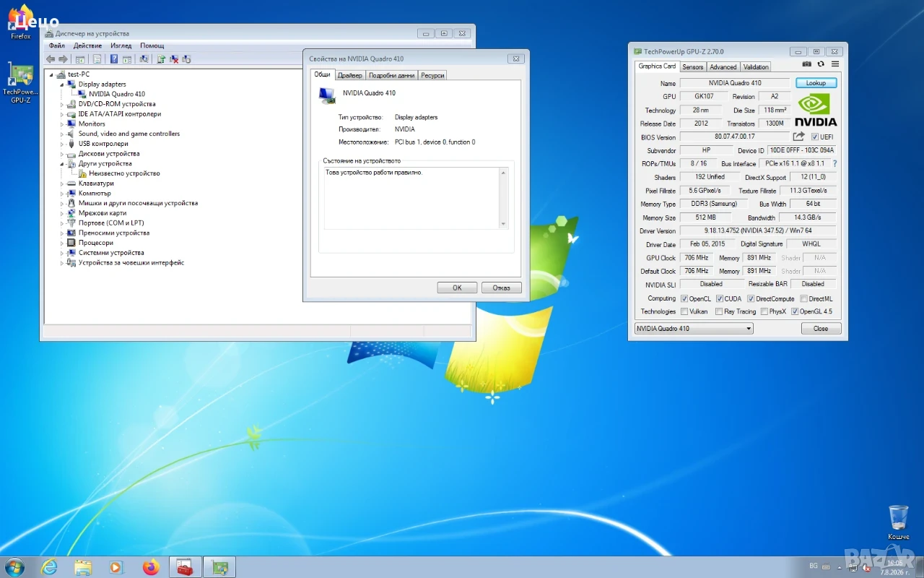Take a GPU-Z screenshot with camera icon
Viewport: 924px width, 578px height.
point(807,64)
